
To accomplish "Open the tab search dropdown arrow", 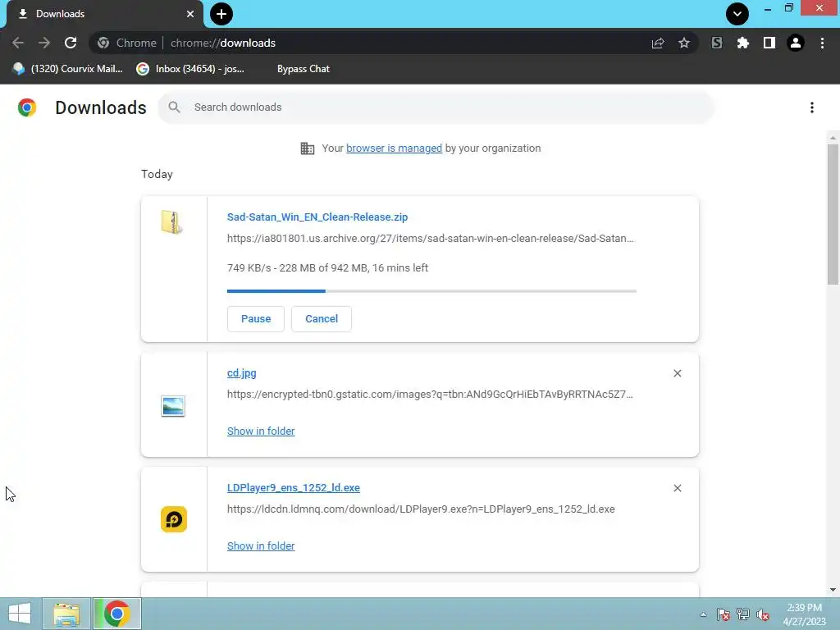I will pyautogui.click(x=737, y=14).
